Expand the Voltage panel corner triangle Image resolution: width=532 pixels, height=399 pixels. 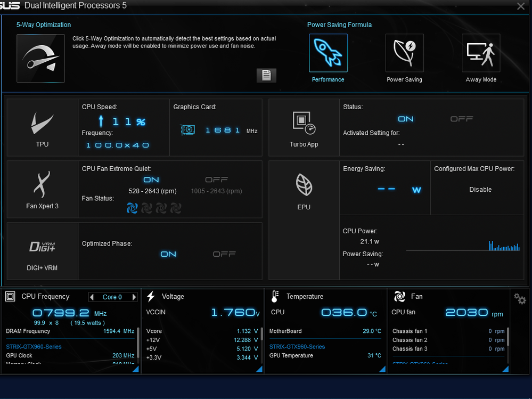[x=259, y=369]
